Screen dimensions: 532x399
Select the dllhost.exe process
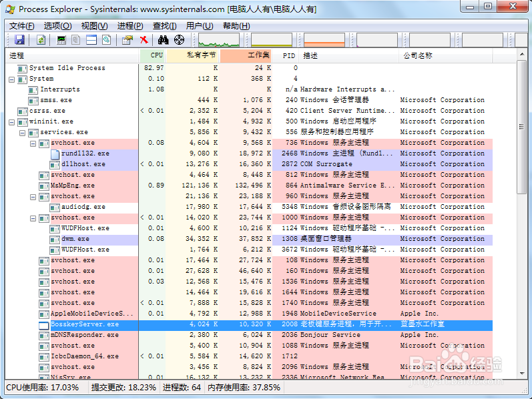[249, 164]
